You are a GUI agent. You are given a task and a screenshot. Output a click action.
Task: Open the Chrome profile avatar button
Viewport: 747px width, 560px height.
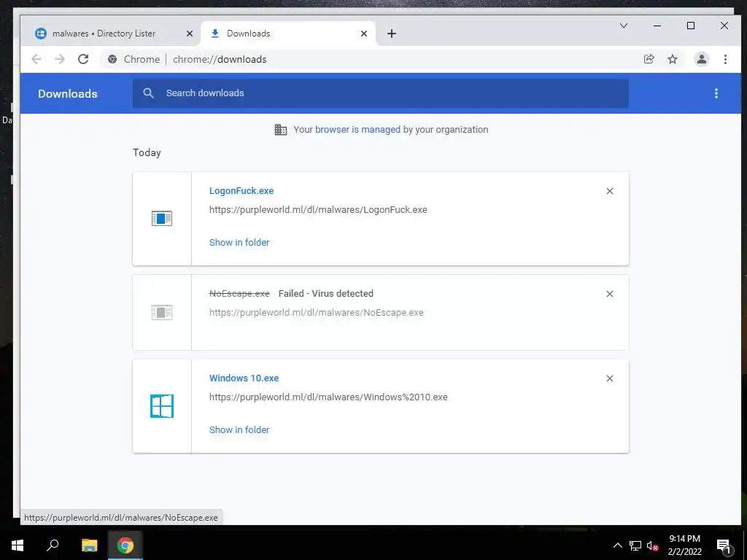pyautogui.click(x=701, y=59)
